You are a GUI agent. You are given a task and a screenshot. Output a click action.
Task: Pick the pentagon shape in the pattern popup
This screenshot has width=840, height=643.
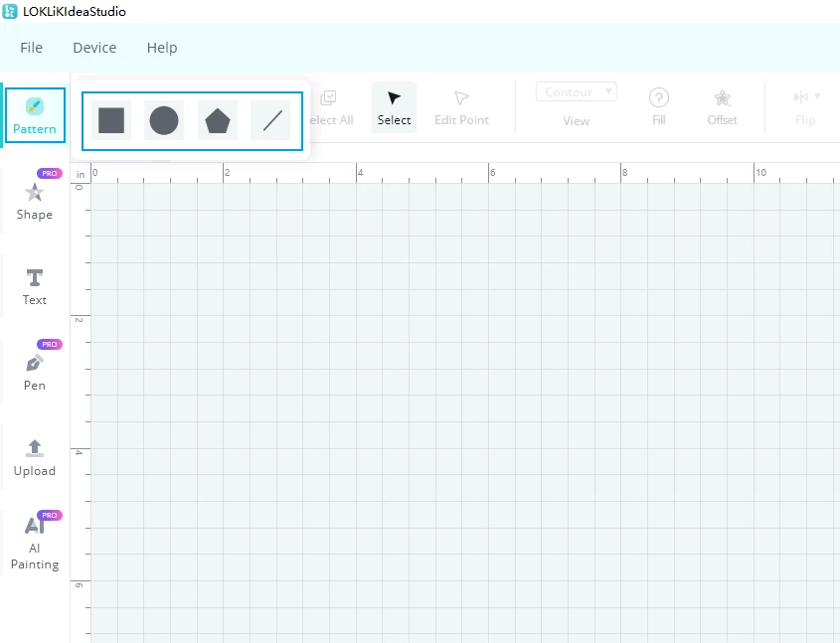(218, 120)
